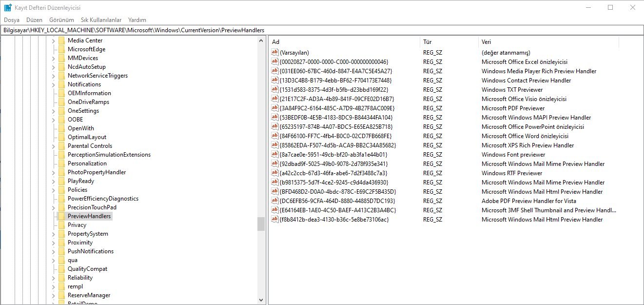Click the tree pane scroll up arrow
This screenshot has width=644, height=305.
point(261,41)
